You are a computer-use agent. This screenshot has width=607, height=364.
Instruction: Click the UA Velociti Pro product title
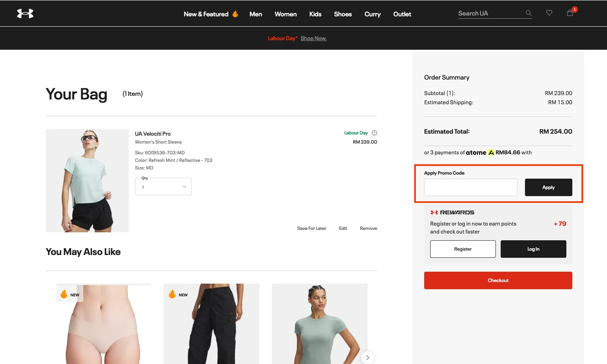[x=153, y=134]
